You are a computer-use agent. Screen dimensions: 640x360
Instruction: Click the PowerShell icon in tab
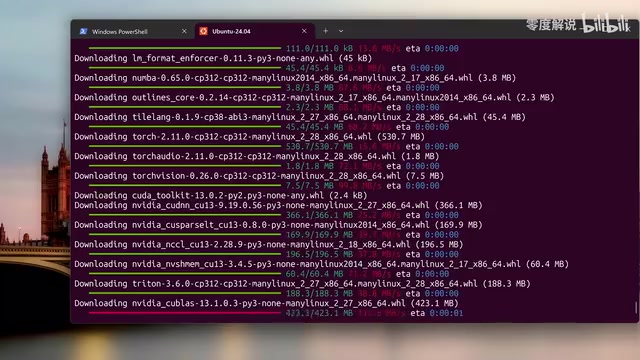[x=83, y=31]
